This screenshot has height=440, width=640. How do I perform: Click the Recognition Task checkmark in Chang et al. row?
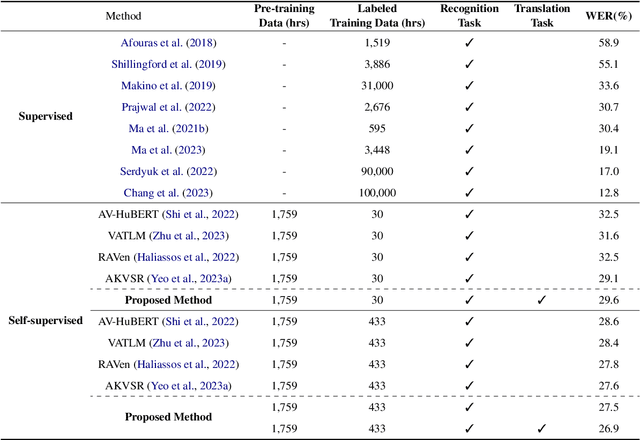point(469,192)
